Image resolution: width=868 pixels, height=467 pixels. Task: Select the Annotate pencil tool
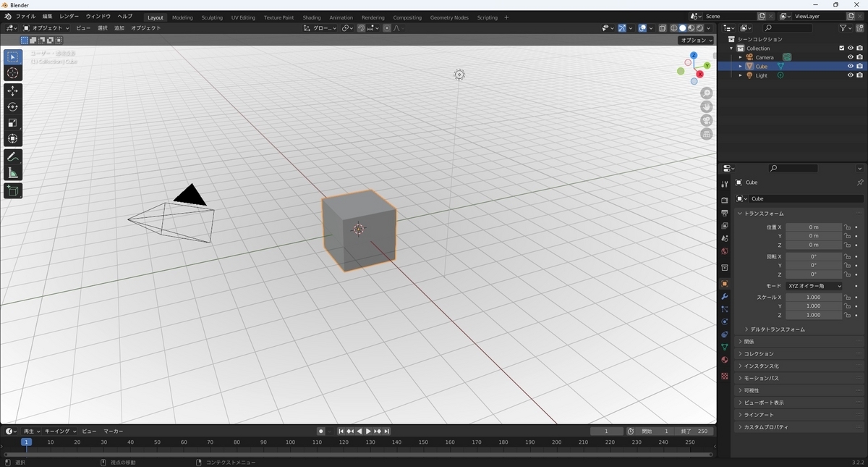pos(13,156)
